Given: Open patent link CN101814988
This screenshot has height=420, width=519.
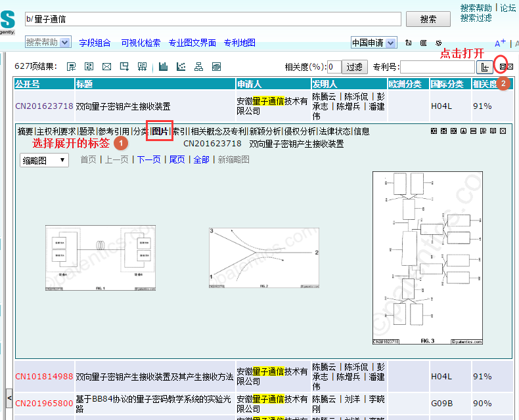Looking at the screenshot, I should coord(44,377).
